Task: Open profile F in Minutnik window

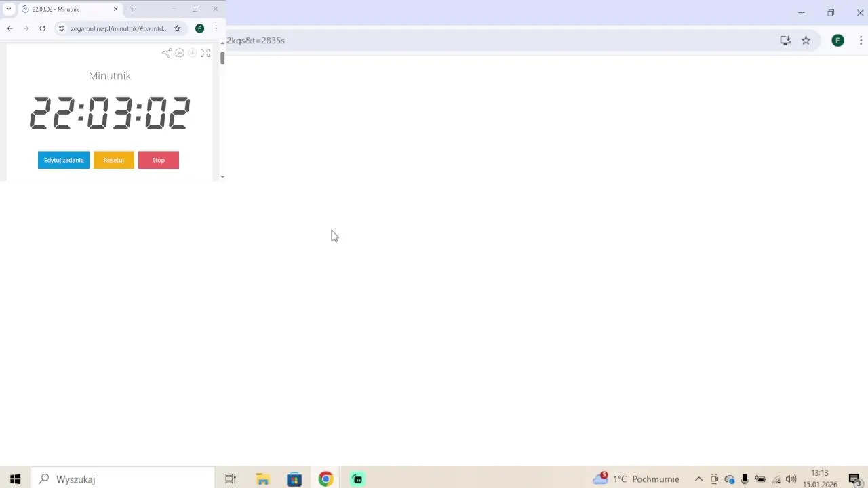Action: 200,28
